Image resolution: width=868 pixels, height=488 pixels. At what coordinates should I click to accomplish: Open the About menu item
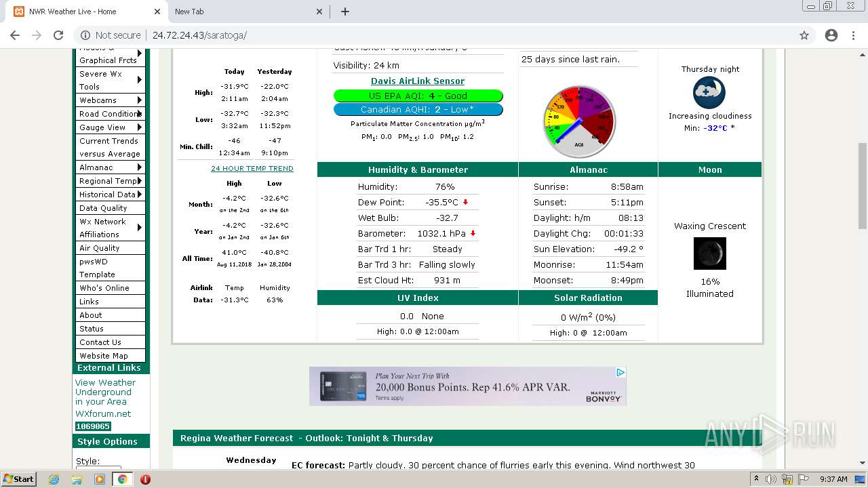coord(110,315)
